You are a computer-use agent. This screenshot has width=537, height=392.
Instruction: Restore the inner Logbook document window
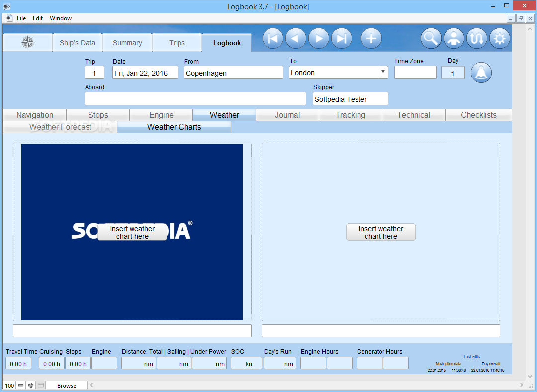pyautogui.click(x=520, y=18)
